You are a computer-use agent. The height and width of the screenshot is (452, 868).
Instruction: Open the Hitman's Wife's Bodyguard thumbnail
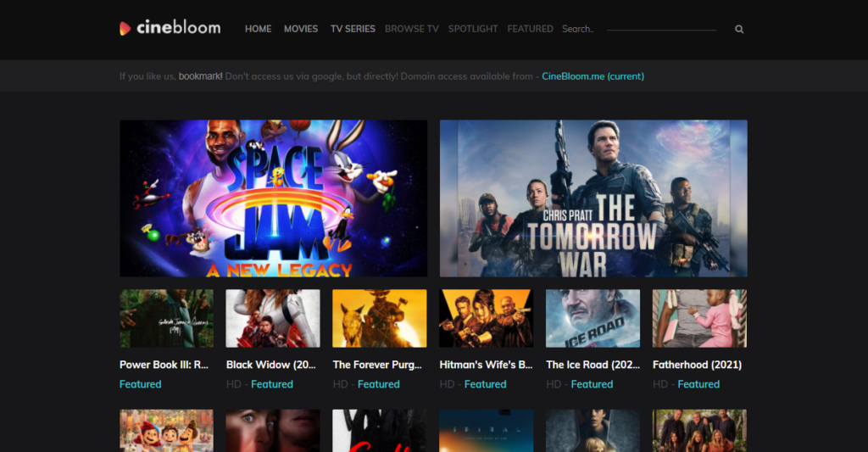coord(486,319)
